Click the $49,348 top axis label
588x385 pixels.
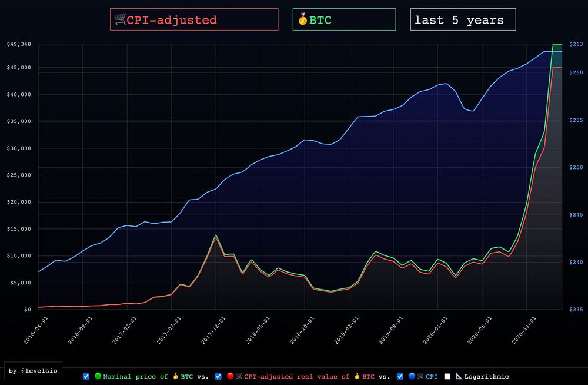19,44
